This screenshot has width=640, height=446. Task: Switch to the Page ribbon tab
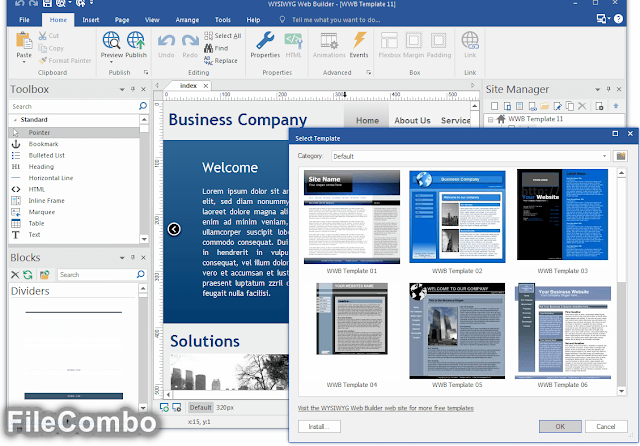(x=122, y=20)
